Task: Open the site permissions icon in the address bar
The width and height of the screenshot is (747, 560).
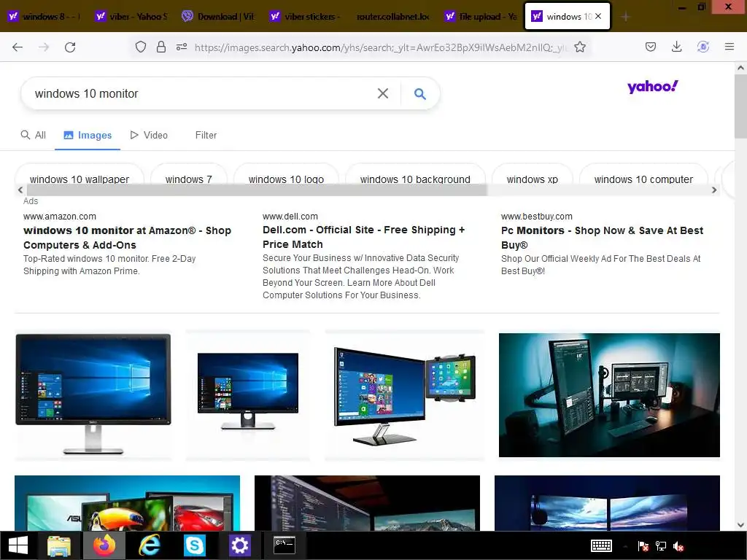Action: pyautogui.click(x=182, y=47)
